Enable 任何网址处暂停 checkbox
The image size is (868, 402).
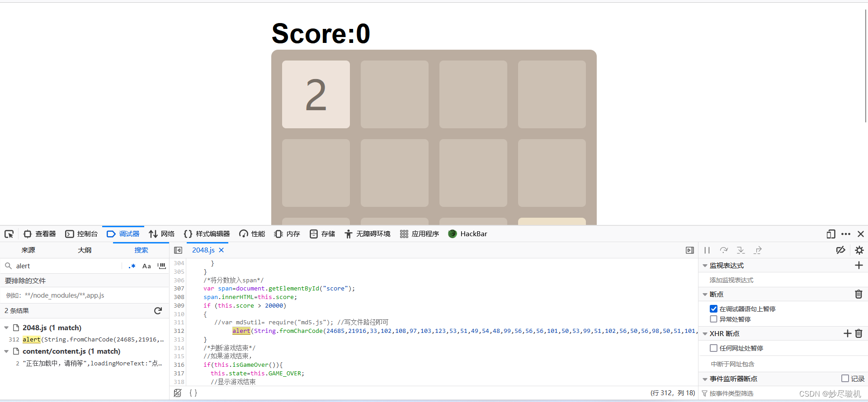coord(714,348)
